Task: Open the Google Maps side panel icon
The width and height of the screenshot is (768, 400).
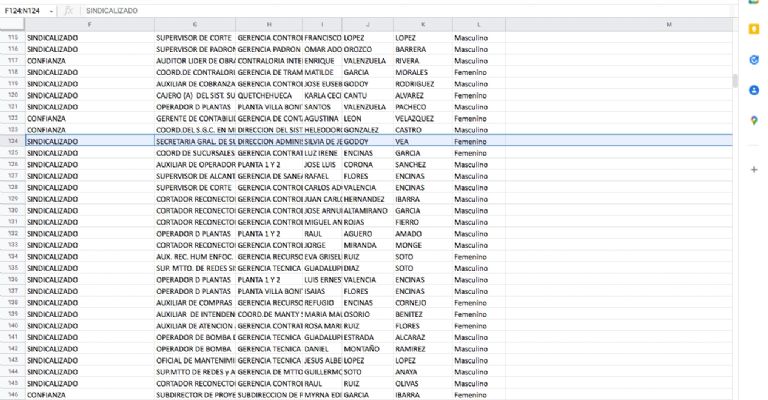Action: click(x=753, y=120)
